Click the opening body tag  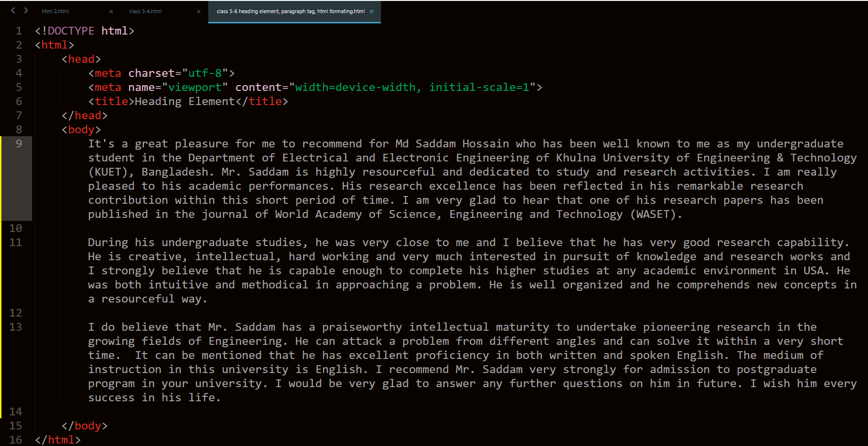pos(81,129)
